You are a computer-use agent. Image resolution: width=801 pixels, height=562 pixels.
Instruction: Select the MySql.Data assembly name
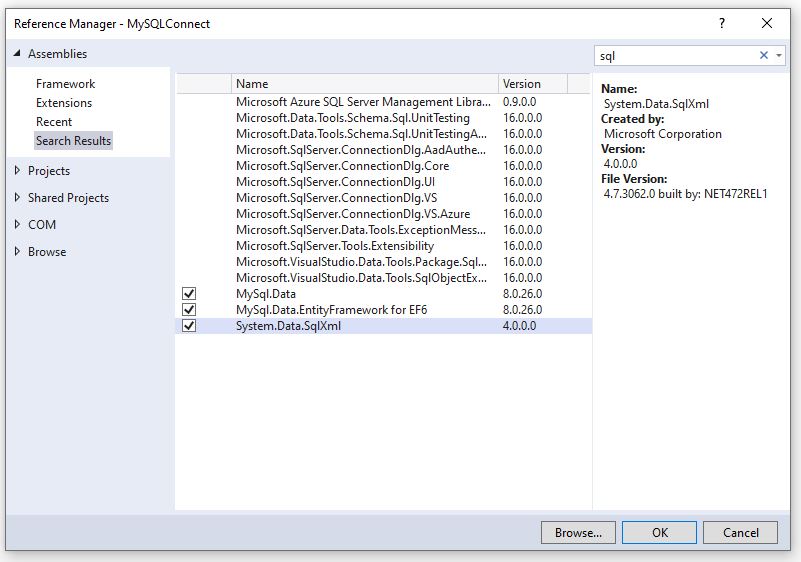point(266,294)
